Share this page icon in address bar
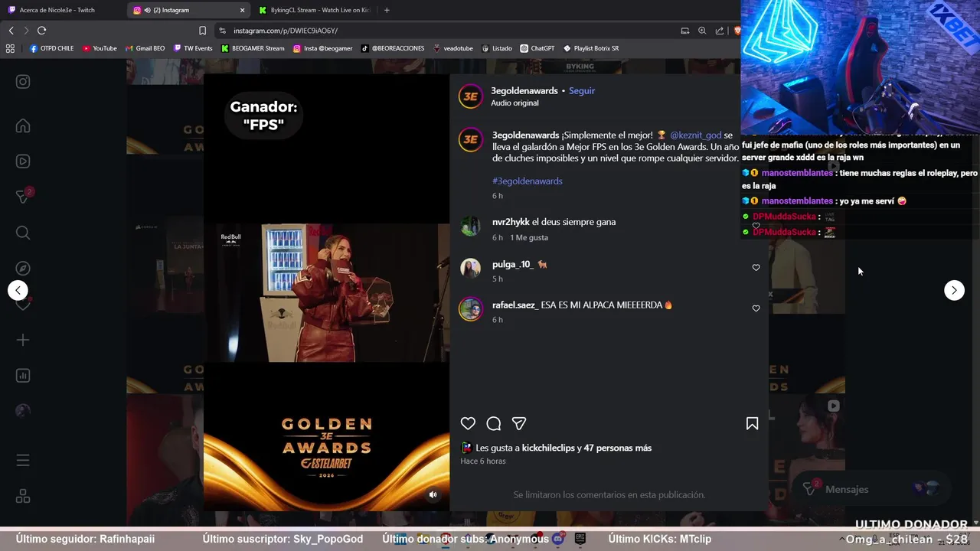 (x=720, y=31)
